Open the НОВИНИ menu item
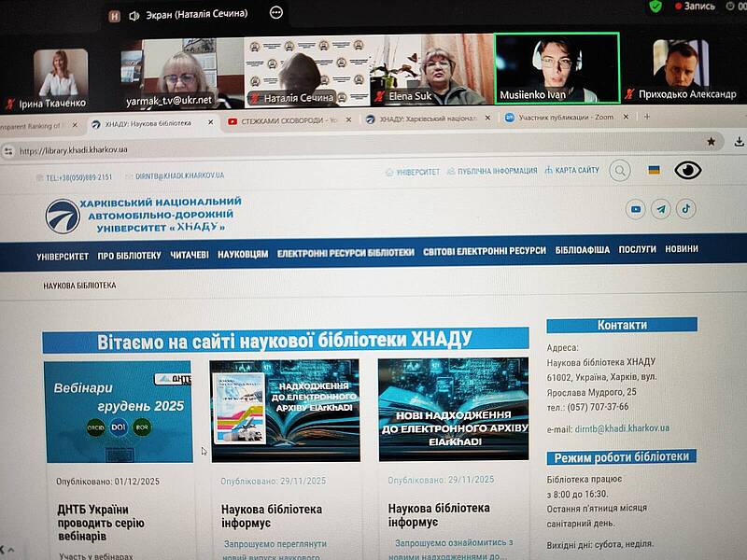This screenshot has width=747, height=560. tap(682, 249)
